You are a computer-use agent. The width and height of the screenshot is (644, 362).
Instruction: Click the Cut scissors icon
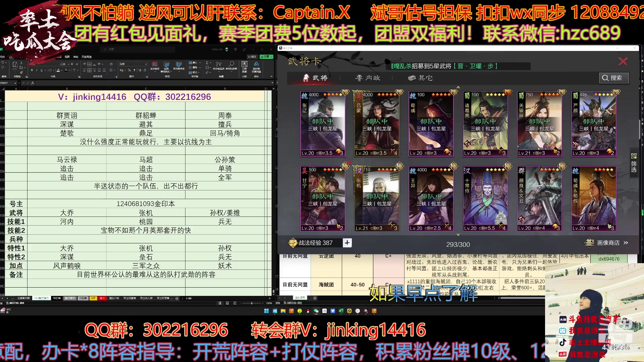21,63
